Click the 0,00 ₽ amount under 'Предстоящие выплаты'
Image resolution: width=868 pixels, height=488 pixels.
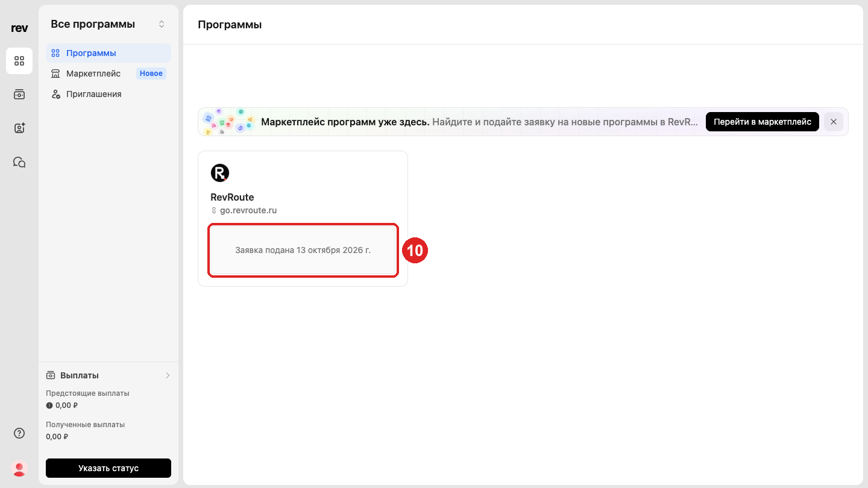66,405
